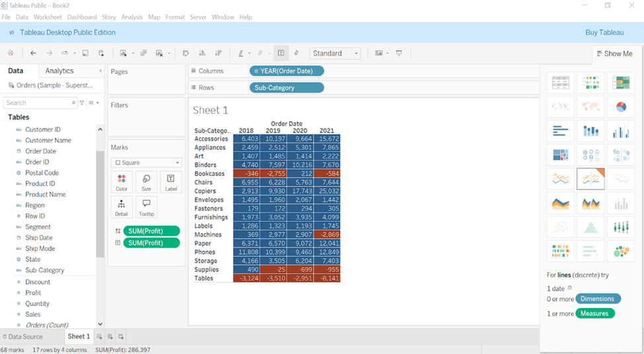Click the Profit measure field
This screenshot has height=354, width=644.
(x=33, y=293)
